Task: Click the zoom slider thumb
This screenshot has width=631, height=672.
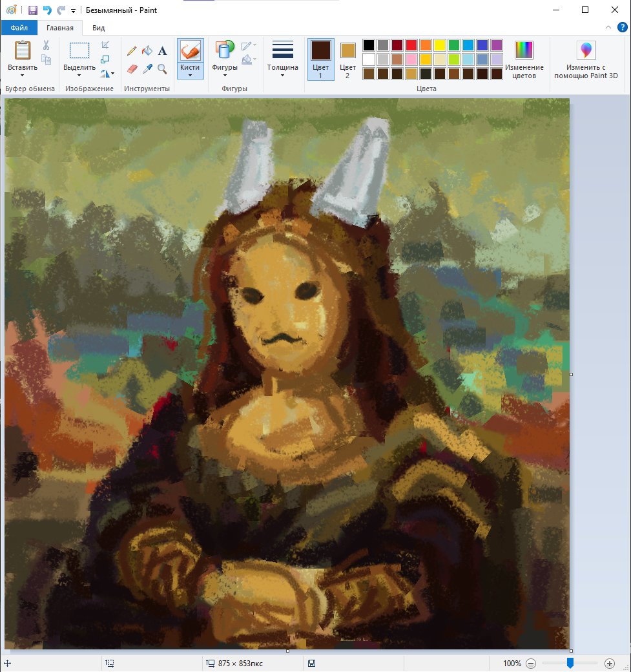Action: (x=570, y=663)
